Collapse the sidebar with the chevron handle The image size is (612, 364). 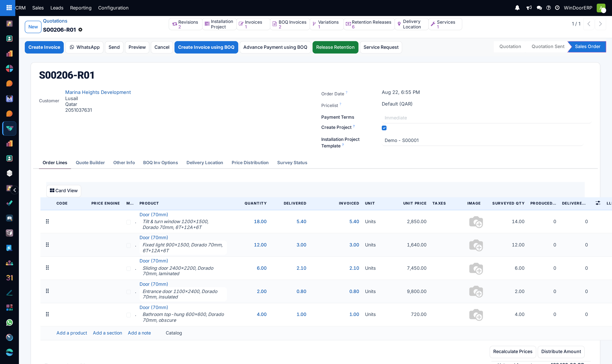[15, 190]
